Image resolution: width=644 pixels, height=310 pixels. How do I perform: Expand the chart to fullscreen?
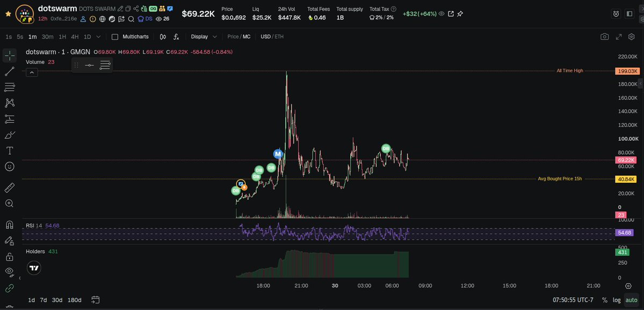pyautogui.click(x=619, y=37)
